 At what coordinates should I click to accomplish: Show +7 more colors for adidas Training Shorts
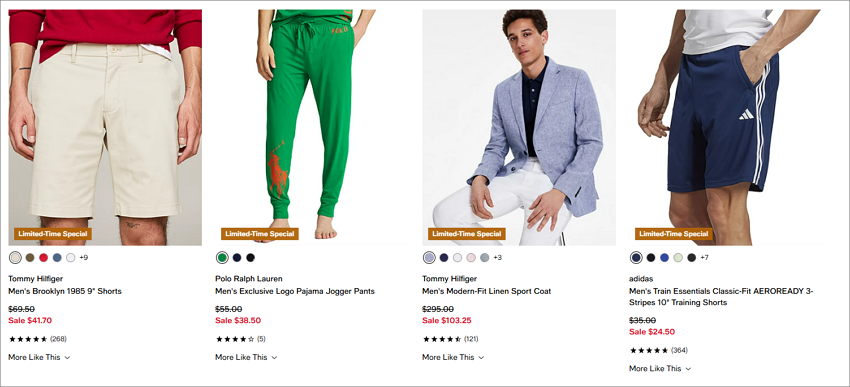(704, 257)
